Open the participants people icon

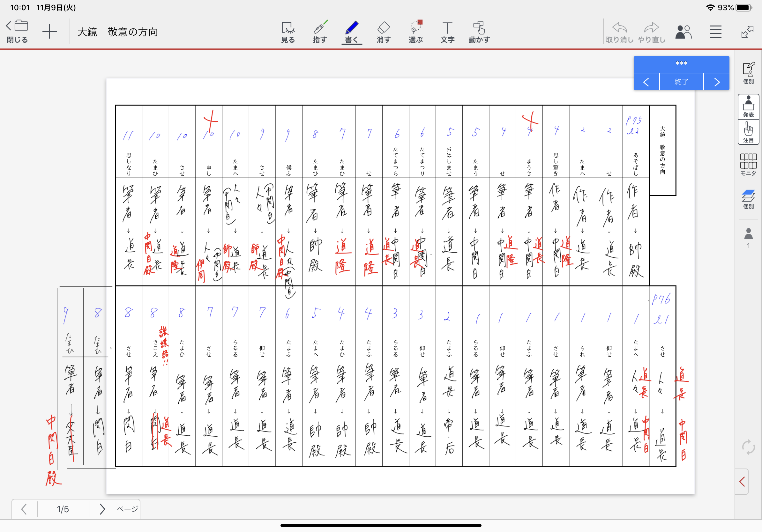point(684,32)
